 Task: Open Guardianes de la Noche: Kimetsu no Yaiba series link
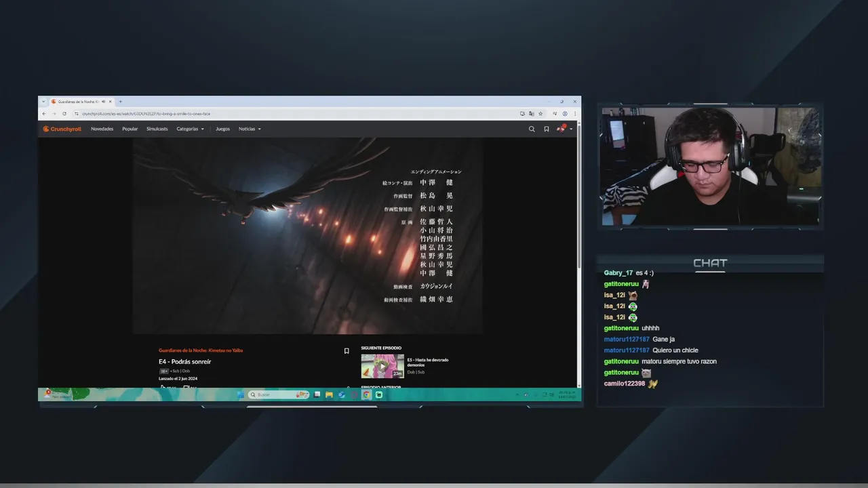coord(201,350)
